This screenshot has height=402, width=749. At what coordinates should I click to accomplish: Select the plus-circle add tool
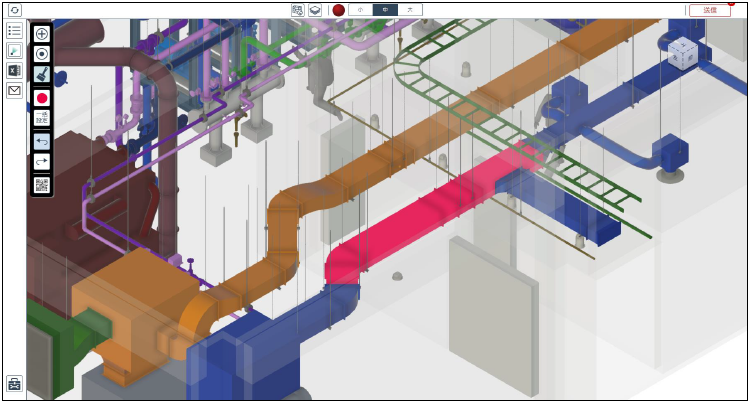(x=42, y=34)
